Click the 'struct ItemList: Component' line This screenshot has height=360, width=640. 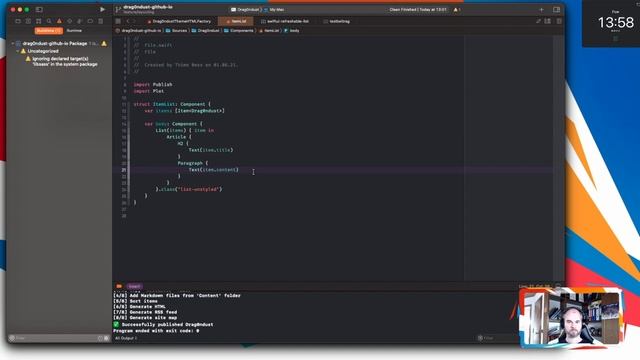172,104
